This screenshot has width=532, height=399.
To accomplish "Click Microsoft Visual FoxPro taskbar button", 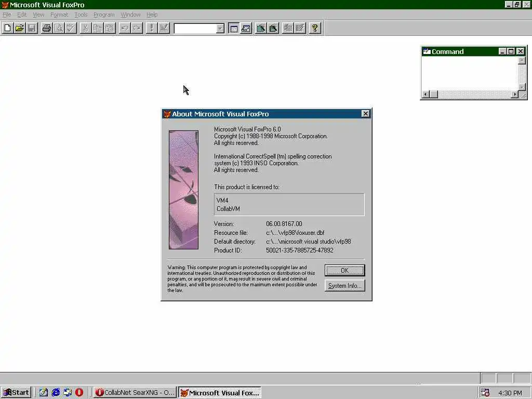I will pos(220,393).
